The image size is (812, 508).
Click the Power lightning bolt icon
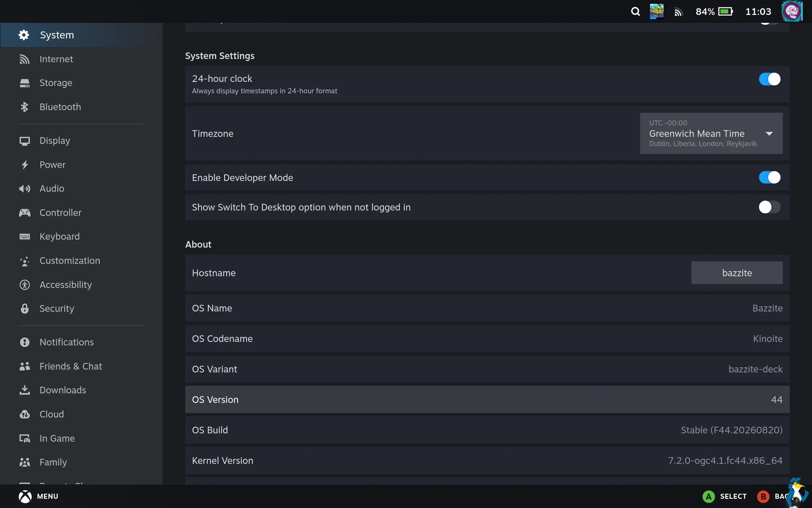(24, 165)
